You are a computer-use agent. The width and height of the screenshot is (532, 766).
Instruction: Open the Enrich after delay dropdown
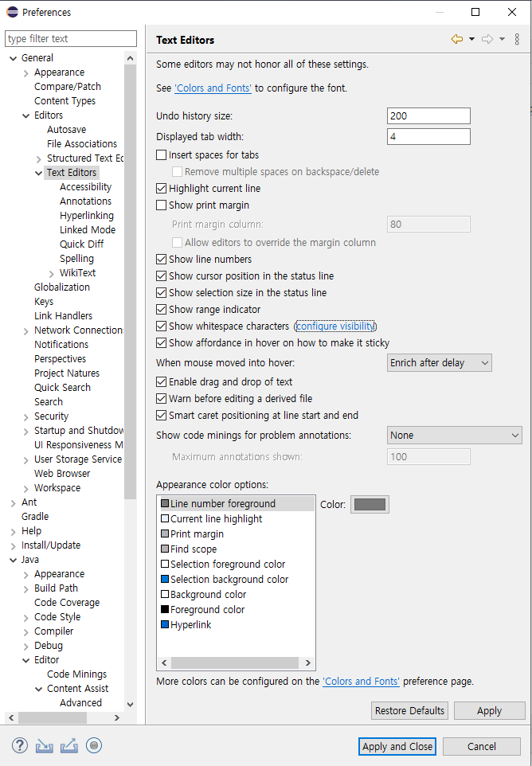[x=439, y=363]
